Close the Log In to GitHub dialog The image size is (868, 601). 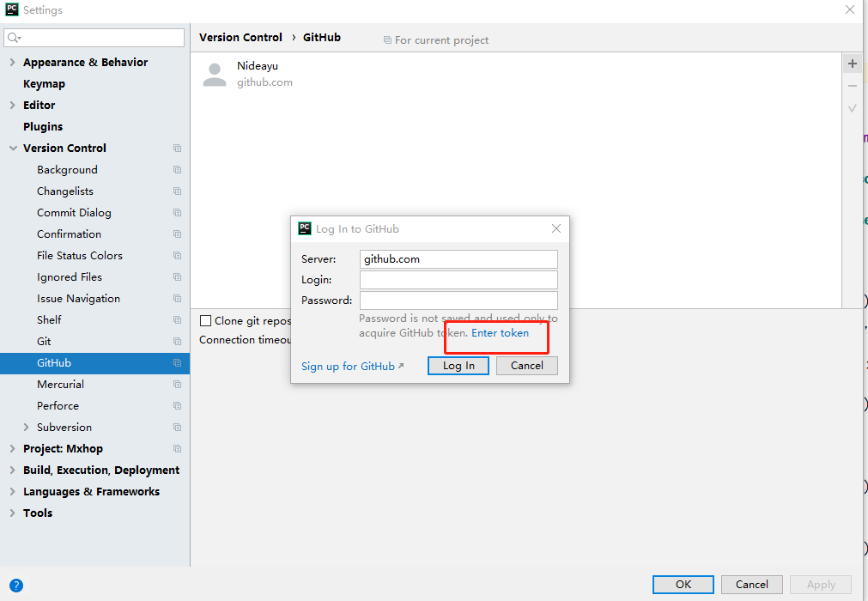556,228
